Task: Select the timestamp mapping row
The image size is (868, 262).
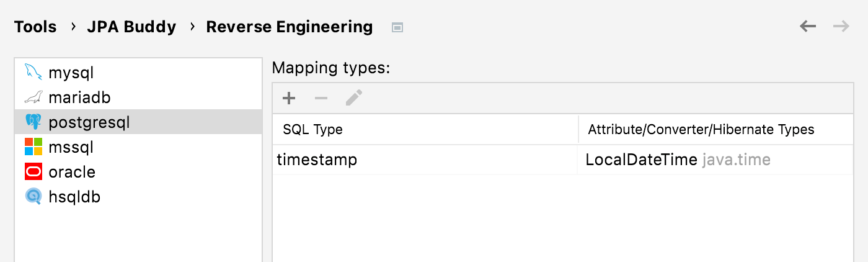Action: tap(563, 160)
